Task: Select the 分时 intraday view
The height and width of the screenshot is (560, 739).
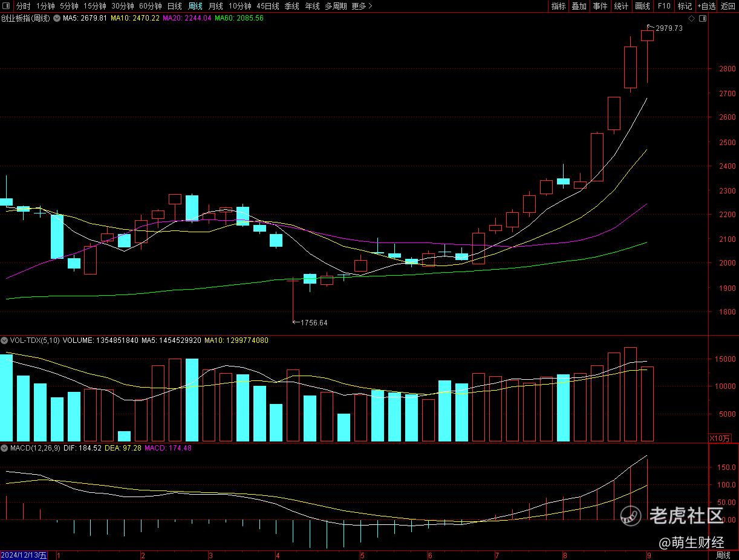Action: coord(23,6)
